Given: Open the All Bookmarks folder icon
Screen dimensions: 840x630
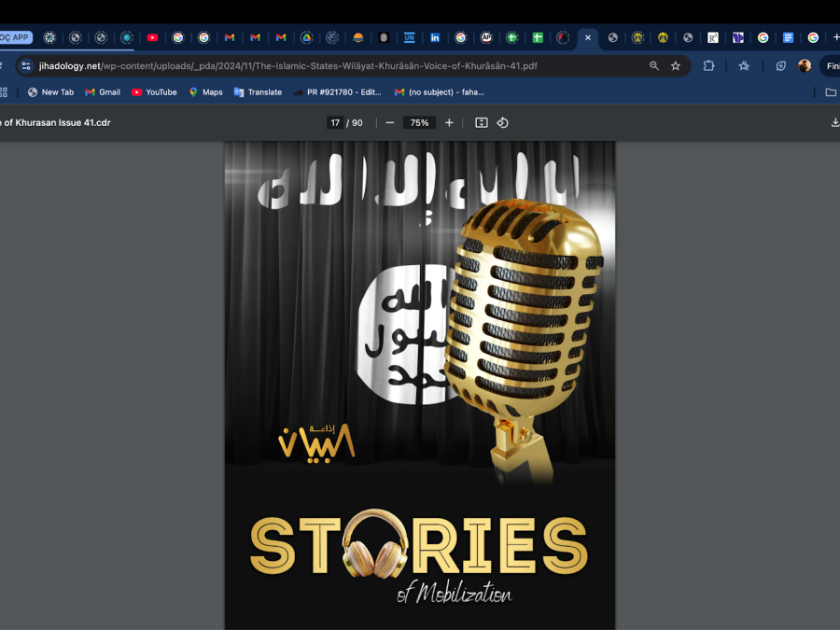Looking at the screenshot, I should pyautogui.click(x=831, y=92).
